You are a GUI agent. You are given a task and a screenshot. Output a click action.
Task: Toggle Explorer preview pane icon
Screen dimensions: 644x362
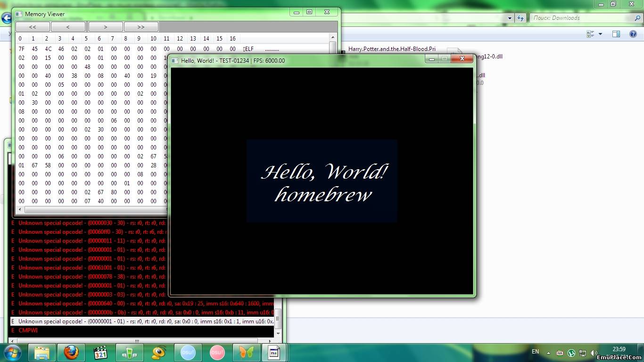(x=616, y=34)
